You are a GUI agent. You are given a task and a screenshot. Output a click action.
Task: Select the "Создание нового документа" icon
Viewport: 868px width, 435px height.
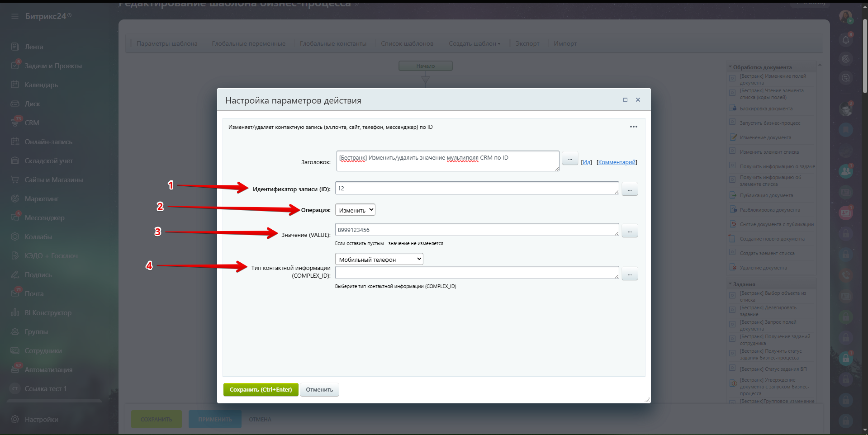click(x=733, y=238)
